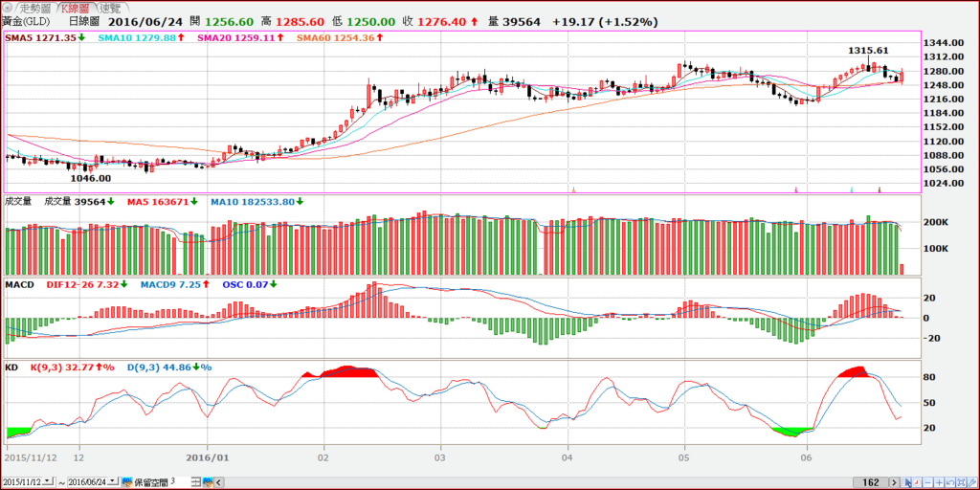Click the 1315.61 high price annotation
Screen dimensions: 980x490
coord(868,50)
